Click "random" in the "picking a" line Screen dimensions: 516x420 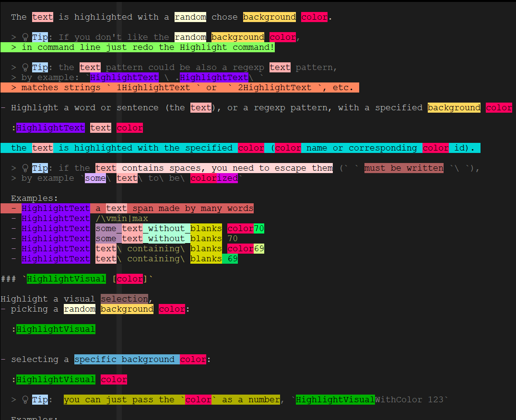[x=80, y=309]
